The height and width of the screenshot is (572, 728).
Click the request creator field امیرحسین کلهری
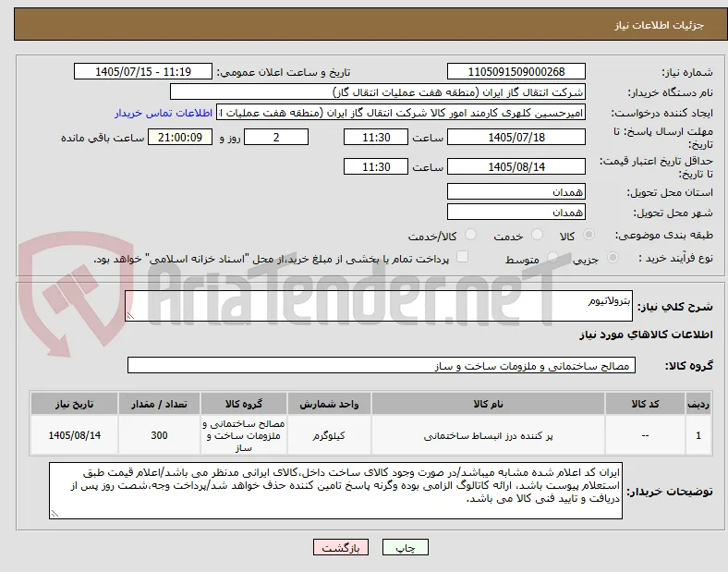[401, 113]
